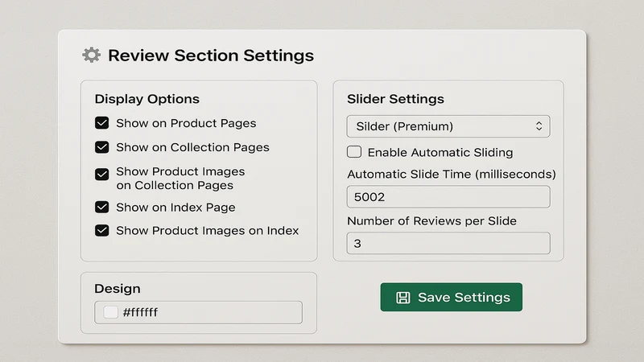This screenshot has height=362, width=644.
Task: Click the Number of Reviews per Slide field
Action: (448, 243)
